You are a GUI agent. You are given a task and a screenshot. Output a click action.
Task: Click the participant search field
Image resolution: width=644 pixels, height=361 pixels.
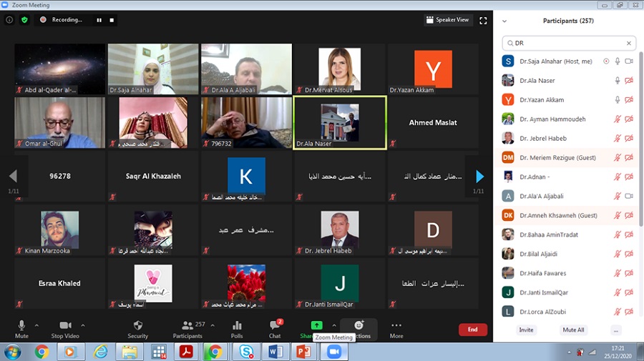click(x=569, y=43)
